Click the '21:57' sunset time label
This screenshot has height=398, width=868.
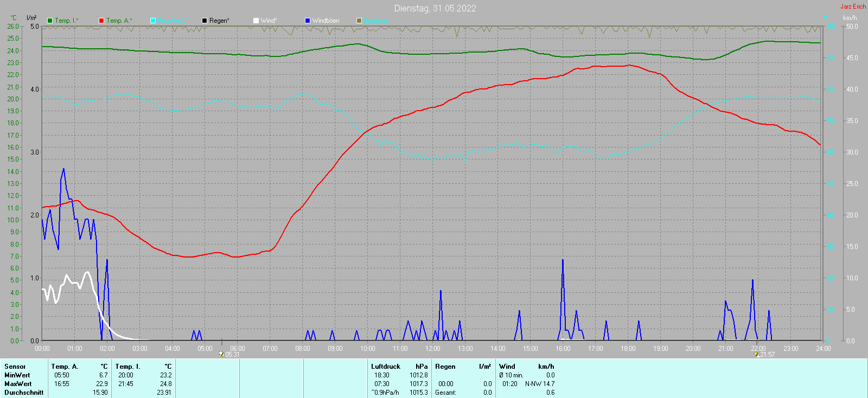pyautogui.click(x=767, y=355)
